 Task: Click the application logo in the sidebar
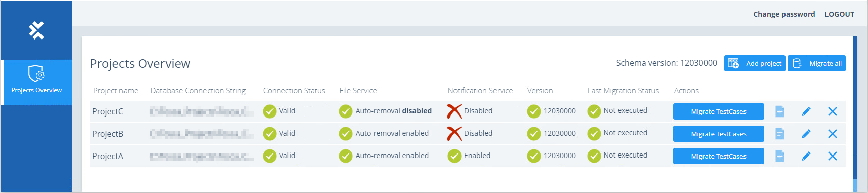(36, 30)
